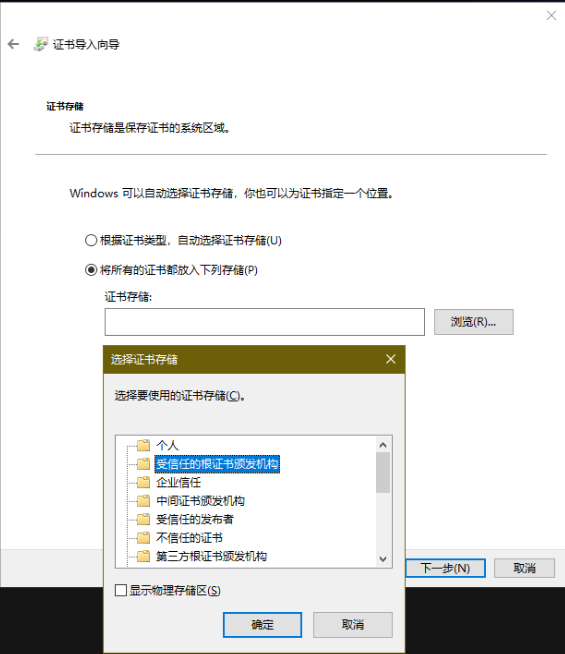565x654 pixels.
Task: Select 个人 certificate store item
Action: point(167,445)
